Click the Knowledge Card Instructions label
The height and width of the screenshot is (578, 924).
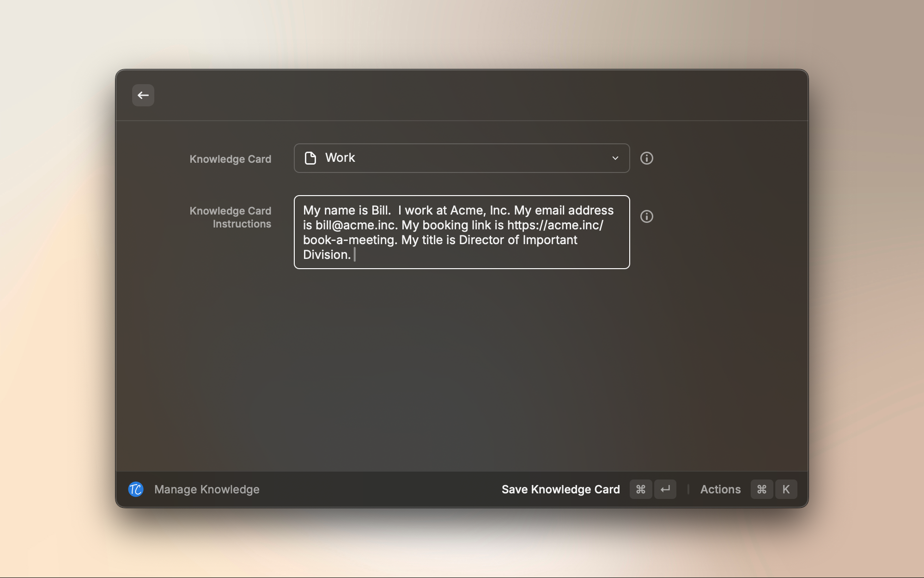point(230,217)
